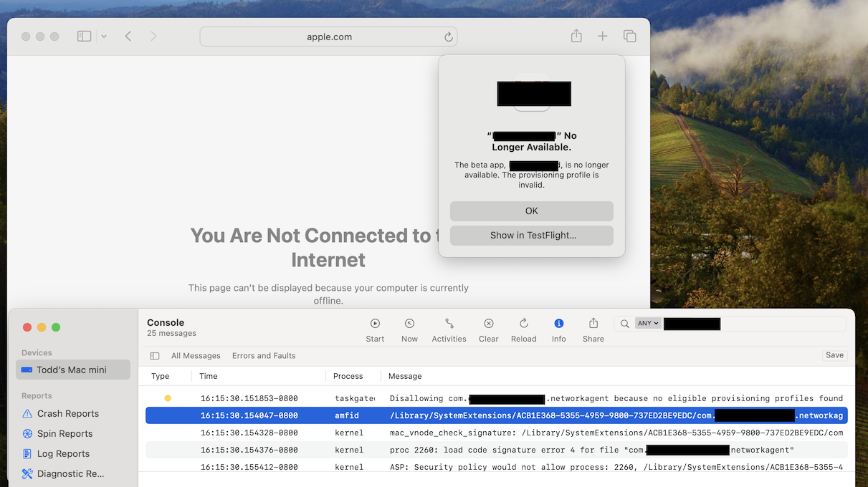Image resolution: width=868 pixels, height=487 pixels.
Task: Click the yellow dot on taskgated row
Action: (x=168, y=398)
